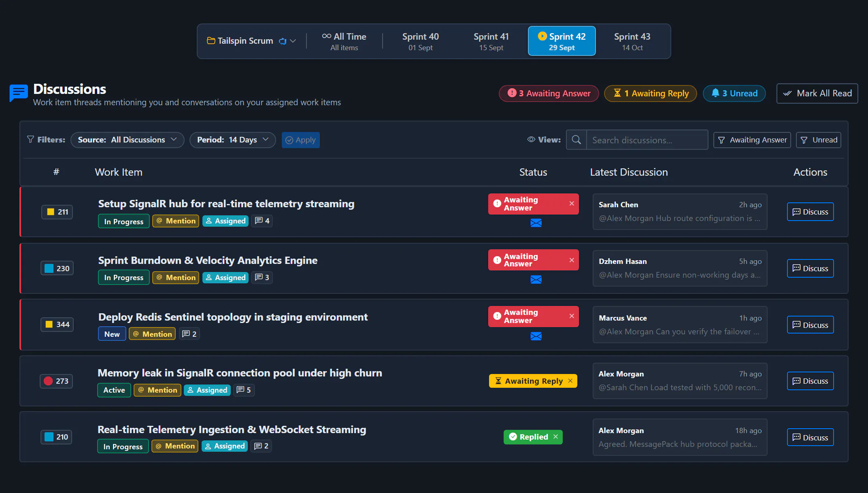Open Sprint Burndown & Velocity Analytics Engine title
The height and width of the screenshot is (493, 868).
(208, 260)
